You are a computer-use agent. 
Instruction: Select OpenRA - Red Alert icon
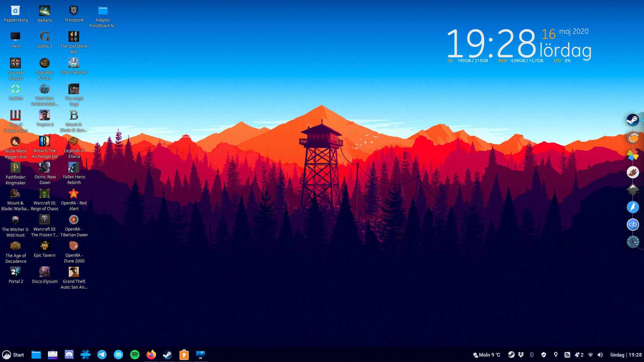(x=74, y=200)
